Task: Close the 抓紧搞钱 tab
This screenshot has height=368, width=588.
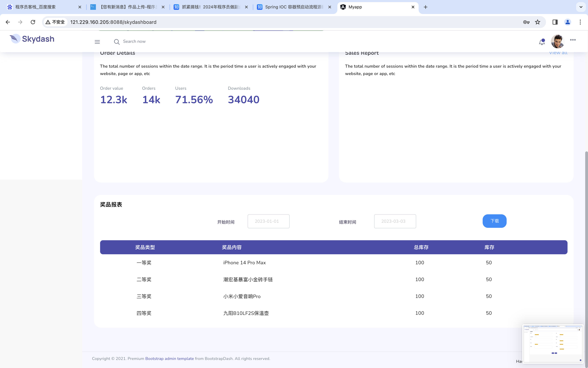Action: pyautogui.click(x=246, y=7)
